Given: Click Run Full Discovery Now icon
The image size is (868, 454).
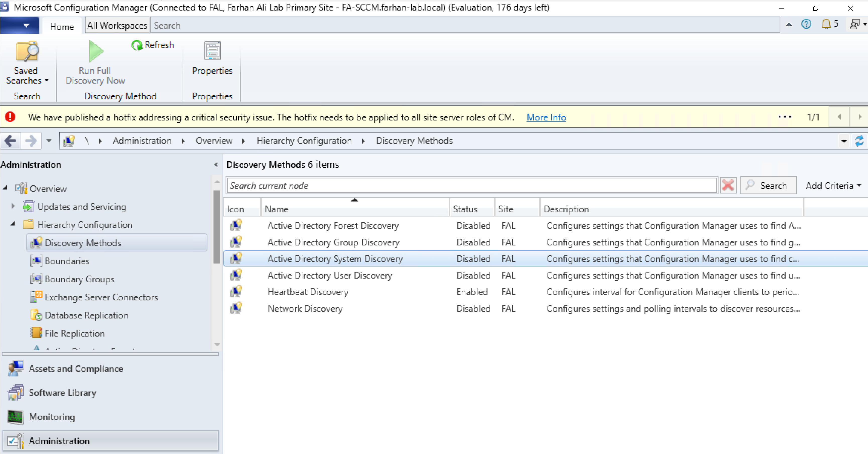Looking at the screenshot, I should 95,51.
